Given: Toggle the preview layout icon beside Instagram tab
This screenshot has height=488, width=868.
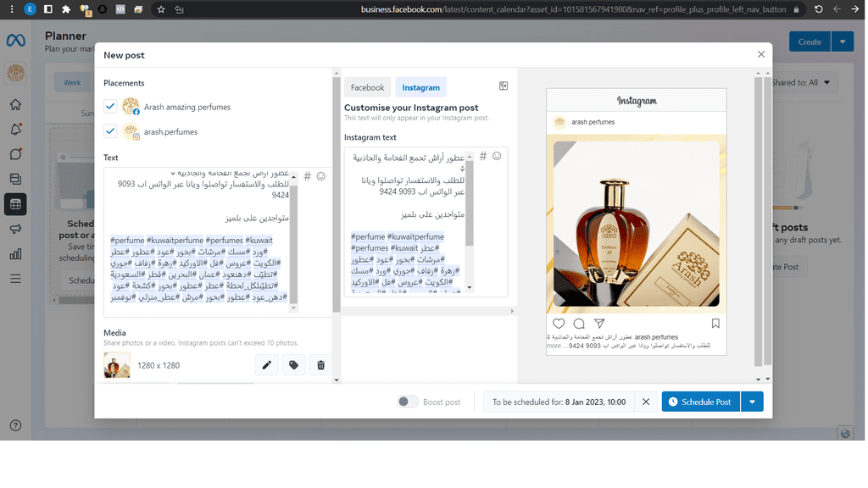Looking at the screenshot, I should 504,86.
